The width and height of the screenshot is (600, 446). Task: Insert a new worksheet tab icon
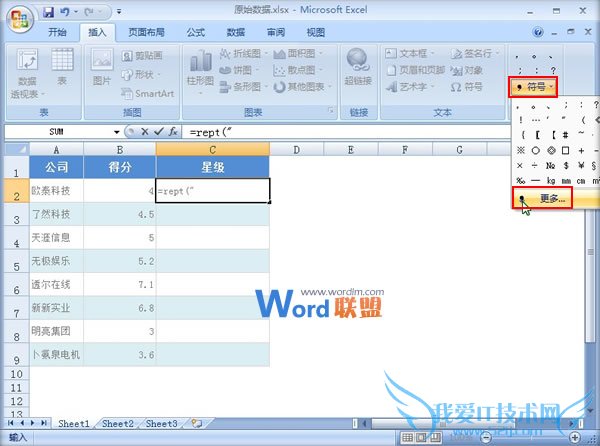pyautogui.click(x=197, y=423)
